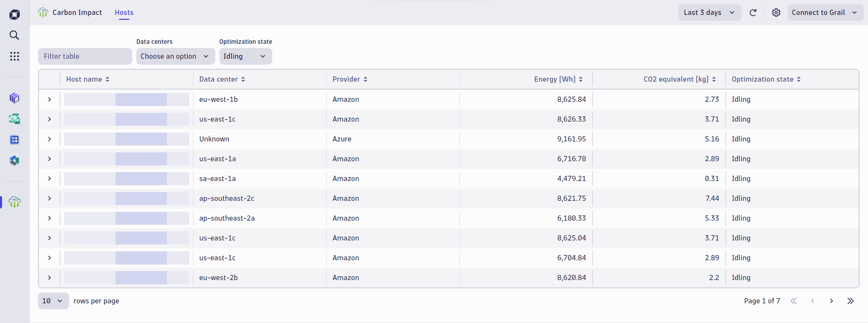Expand the first host row chevron
Viewport: 868px width, 323px height.
(49, 99)
